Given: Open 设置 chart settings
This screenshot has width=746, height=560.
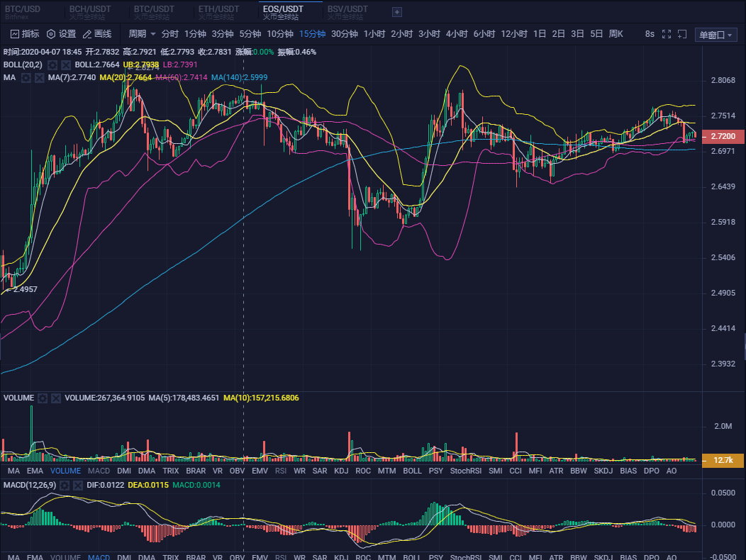Looking at the screenshot, I should [61, 34].
